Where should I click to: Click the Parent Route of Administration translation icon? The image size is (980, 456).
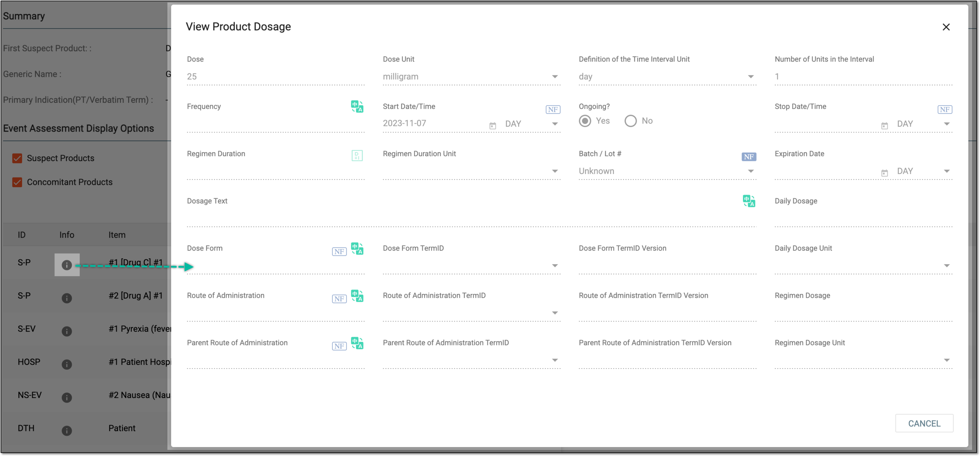click(x=357, y=343)
